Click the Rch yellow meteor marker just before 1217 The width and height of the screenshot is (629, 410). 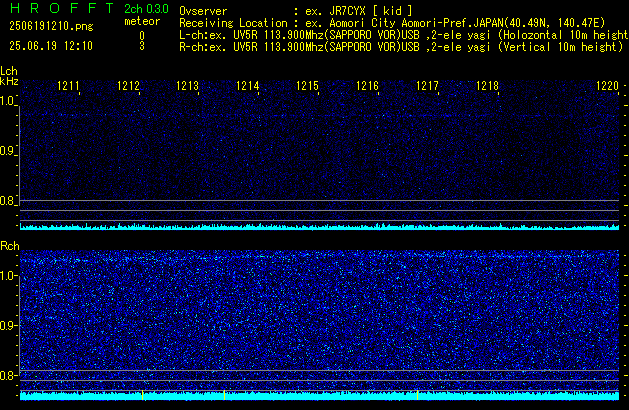coord(418,395)
